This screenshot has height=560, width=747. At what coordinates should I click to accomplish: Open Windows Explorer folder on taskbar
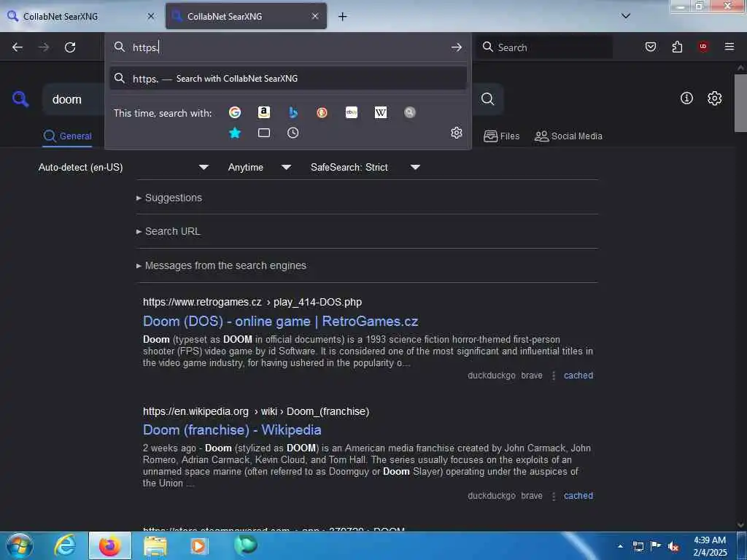click(155, 545)
